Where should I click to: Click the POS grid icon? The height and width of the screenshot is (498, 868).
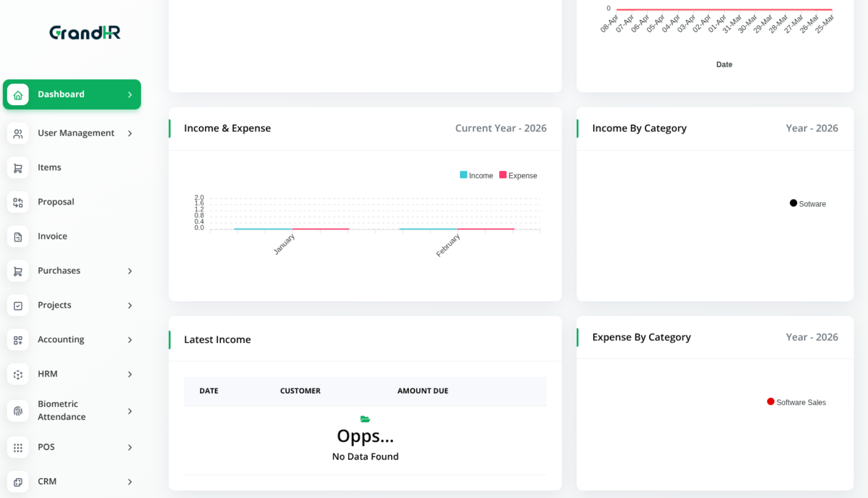coord(18,447)
